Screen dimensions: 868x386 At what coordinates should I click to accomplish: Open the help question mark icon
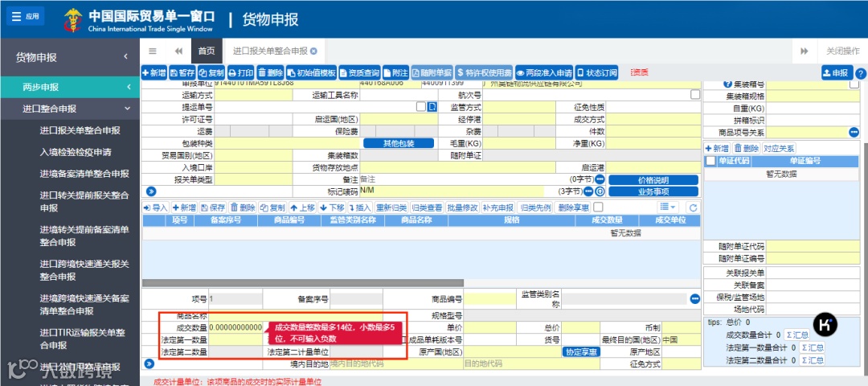[x=860, y=73]
